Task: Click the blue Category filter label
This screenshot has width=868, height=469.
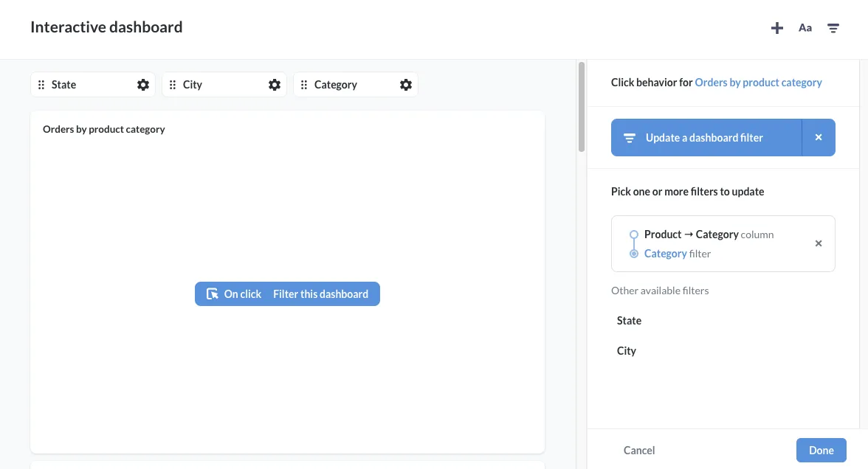Action: pyautogui.click(x=665, y=254)
